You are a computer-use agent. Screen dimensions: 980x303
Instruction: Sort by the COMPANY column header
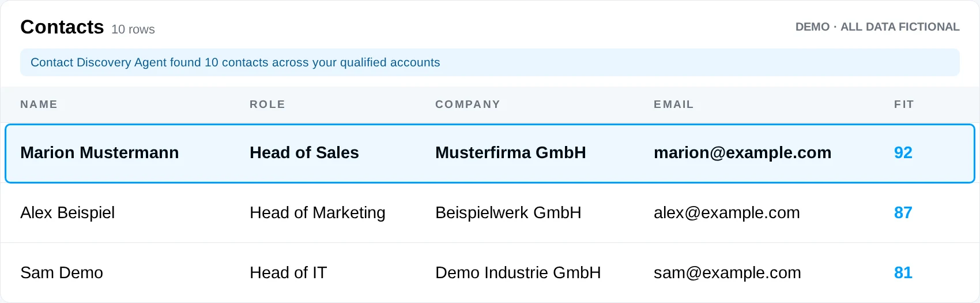[x=468, y=104]
